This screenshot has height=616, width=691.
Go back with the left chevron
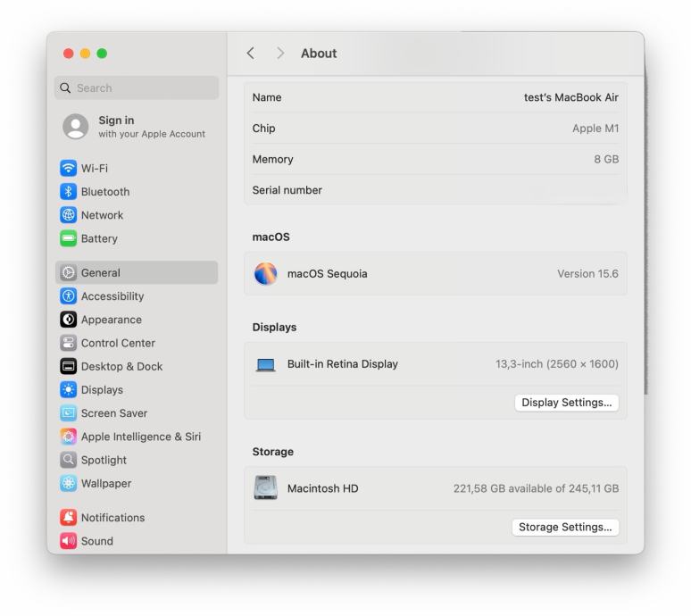pyautogui.click(x=251, y=54)
